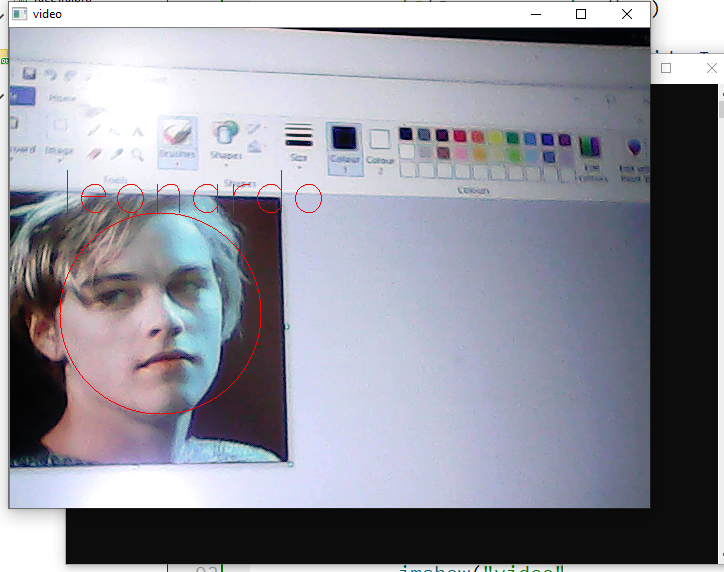Viewport: 724px width, 572px height.
Task: Open the blue File tab in filmed Paint
Action: [21, 96]
